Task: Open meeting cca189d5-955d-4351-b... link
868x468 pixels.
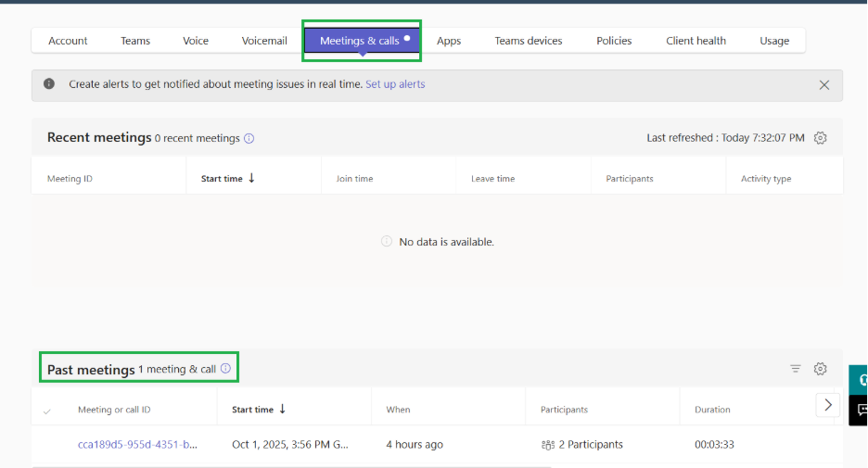Action: point(137,444)
